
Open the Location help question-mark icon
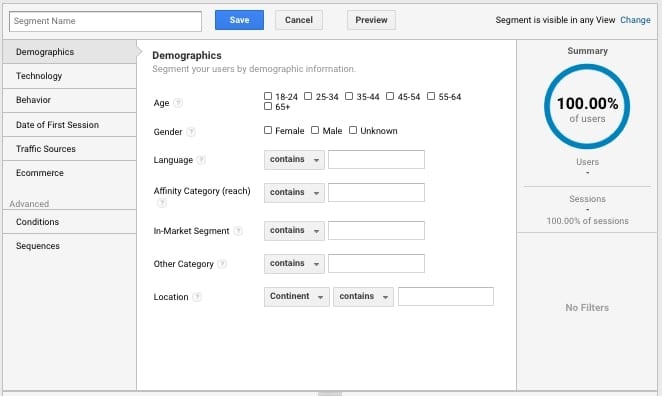(197, 297)
